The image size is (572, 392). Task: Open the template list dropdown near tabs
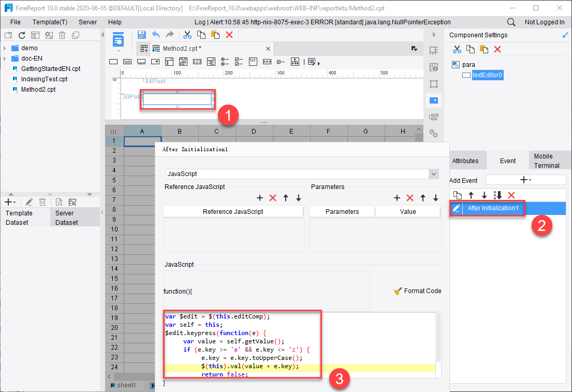coord(414,49)
